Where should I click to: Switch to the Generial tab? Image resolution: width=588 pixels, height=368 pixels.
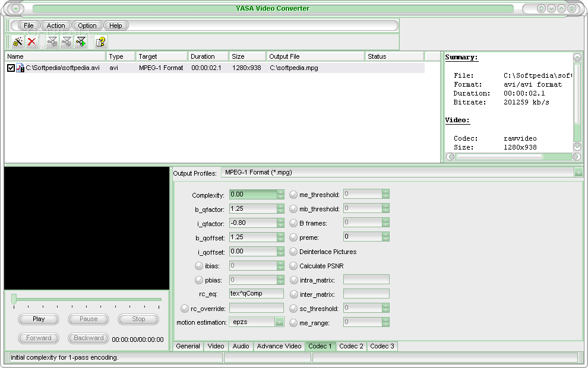coord(188,346)
